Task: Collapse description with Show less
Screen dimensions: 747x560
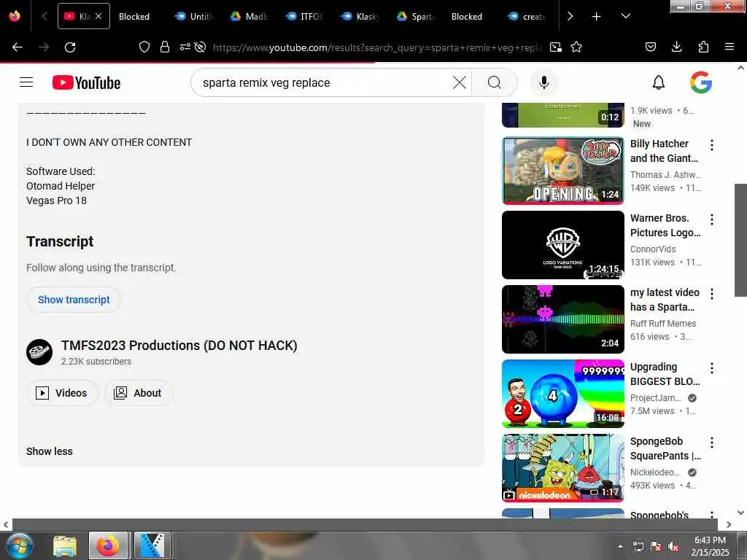Action: point(50,451)
